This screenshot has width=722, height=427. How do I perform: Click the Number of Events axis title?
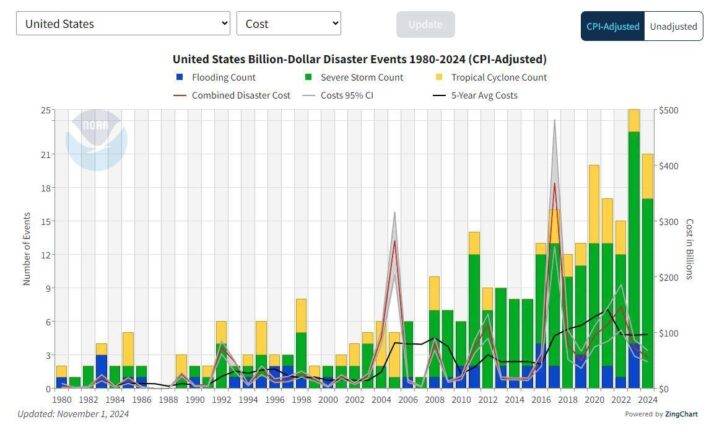(x=27, y=249)
